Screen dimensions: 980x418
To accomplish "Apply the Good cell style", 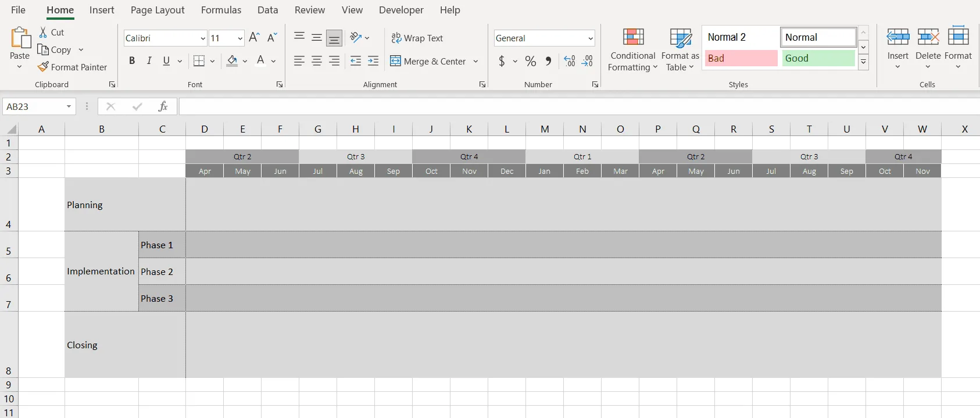I will tap(818, 58).
